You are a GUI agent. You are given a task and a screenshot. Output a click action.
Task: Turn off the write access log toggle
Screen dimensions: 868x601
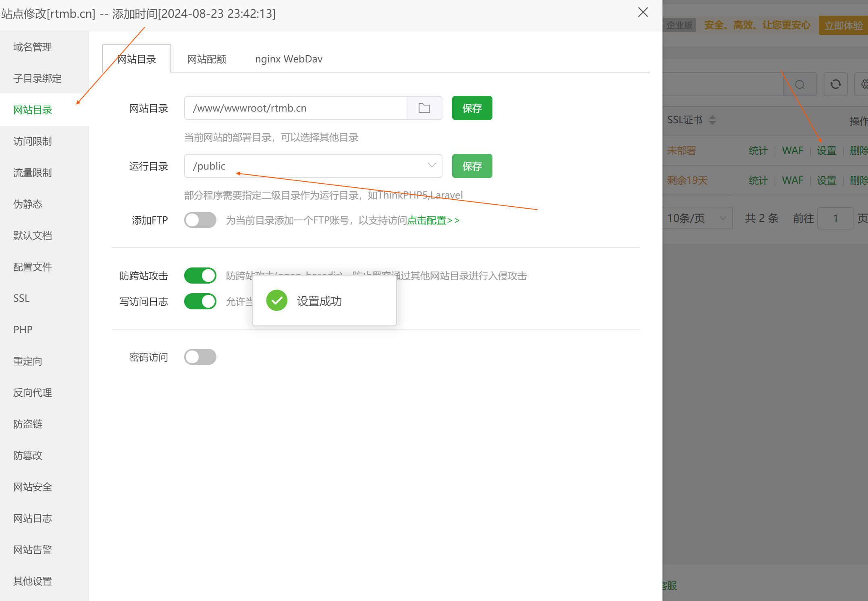[200, 301]
